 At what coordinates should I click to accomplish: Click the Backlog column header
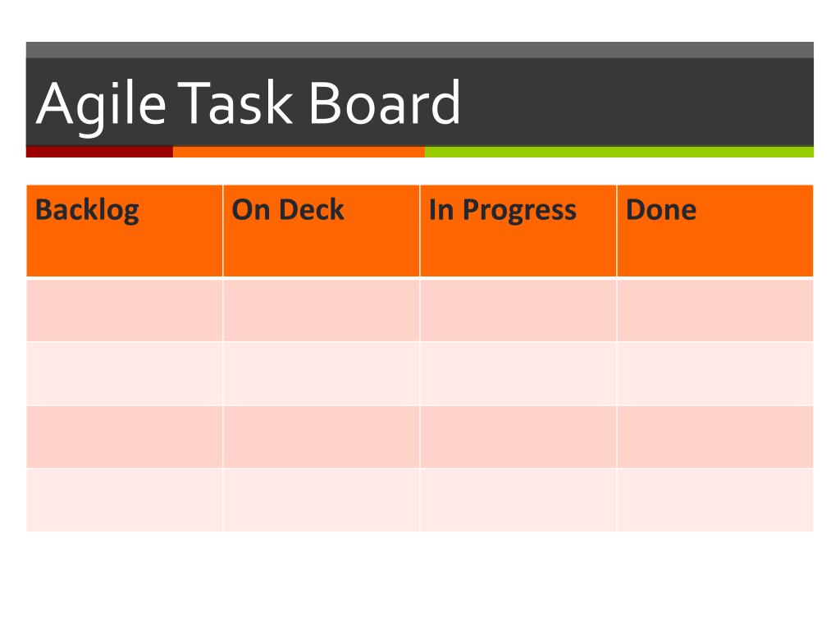[x=125, y=231]
